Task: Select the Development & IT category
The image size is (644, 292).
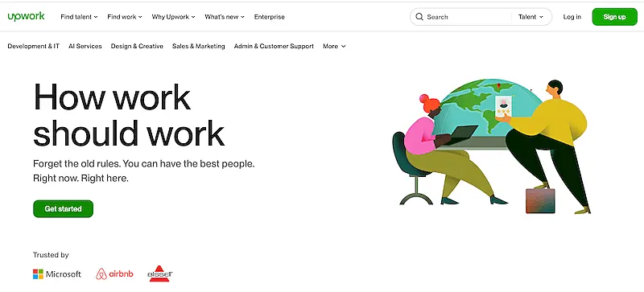Action: coord(33,47)
